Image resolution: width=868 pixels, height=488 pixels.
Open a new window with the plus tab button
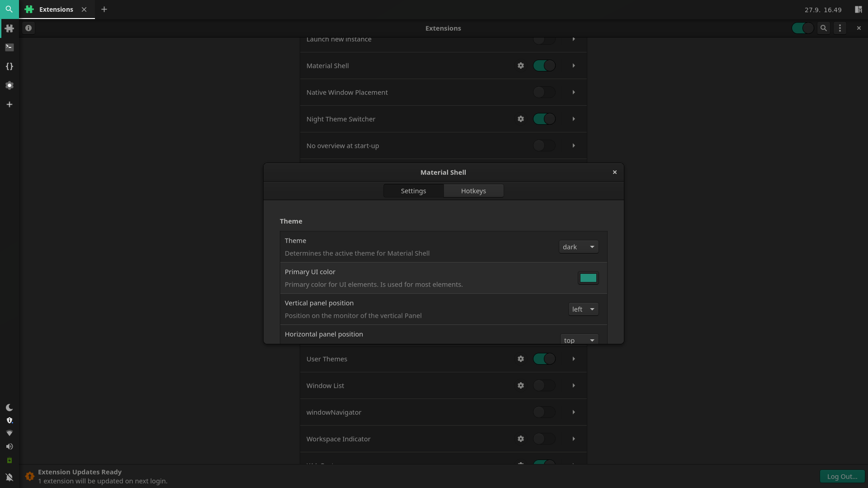point(104,9)
